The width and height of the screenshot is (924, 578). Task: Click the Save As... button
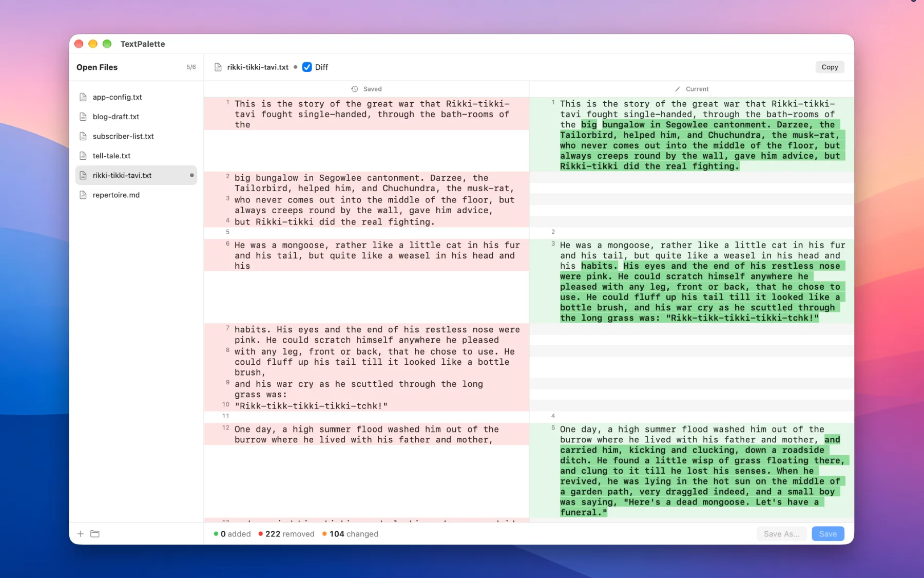pos(781,534)
